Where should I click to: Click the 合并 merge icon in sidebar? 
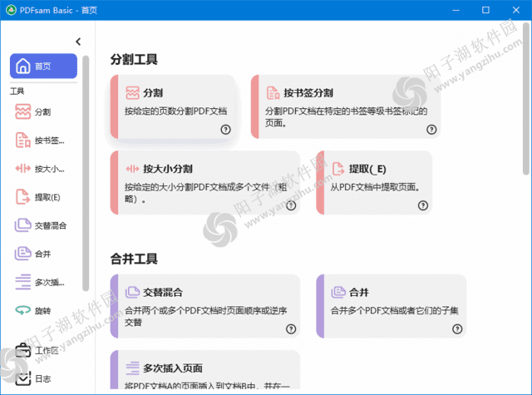pos(22,254)
